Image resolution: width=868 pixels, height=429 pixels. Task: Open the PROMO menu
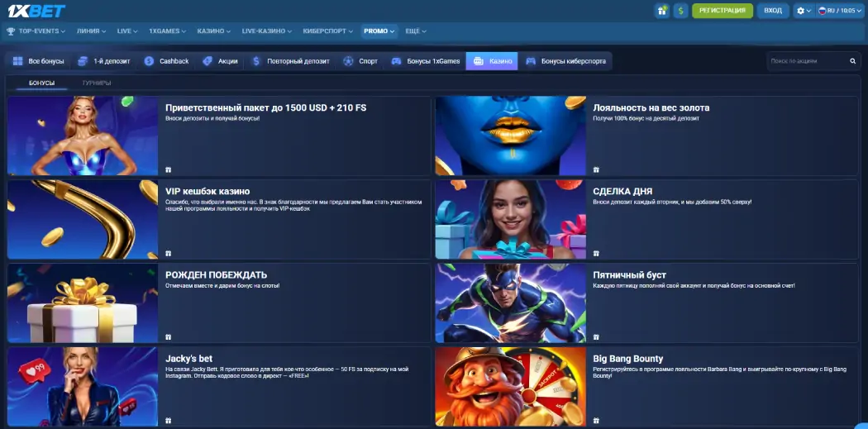click(379, 31)
